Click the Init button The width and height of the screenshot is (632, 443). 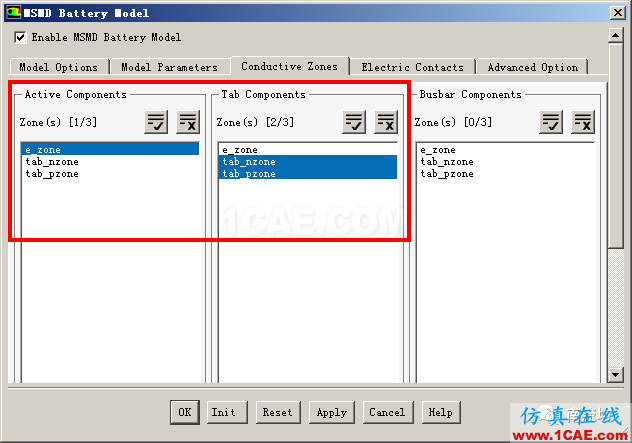pyautogui.click(x=227, y=412)
